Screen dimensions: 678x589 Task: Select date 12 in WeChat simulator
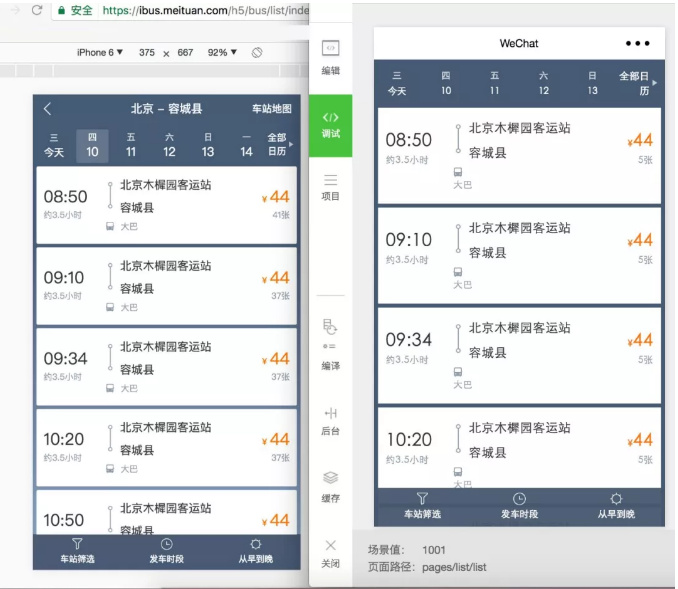click(544, 83)
